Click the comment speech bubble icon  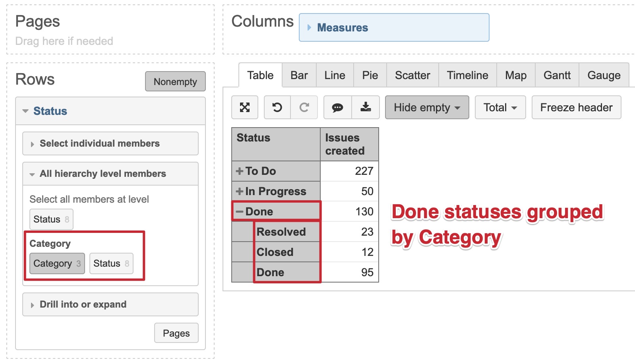(x=338, y=107)
